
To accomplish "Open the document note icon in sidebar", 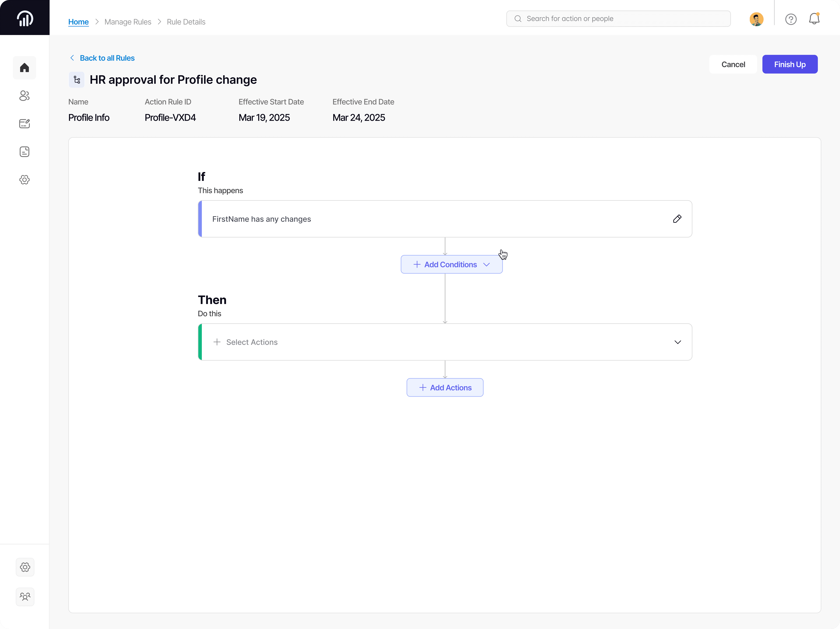I will (x=24, y=152).
